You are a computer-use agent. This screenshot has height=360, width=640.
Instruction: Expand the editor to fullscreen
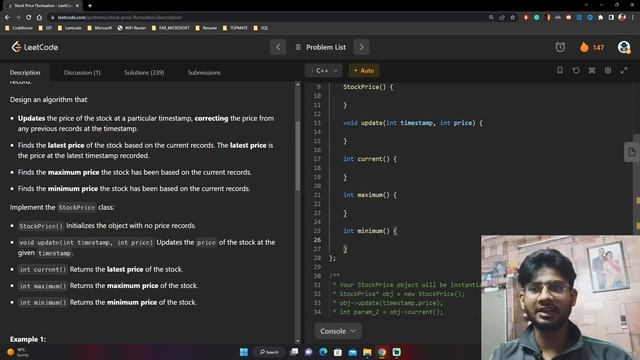coord(624,70)
